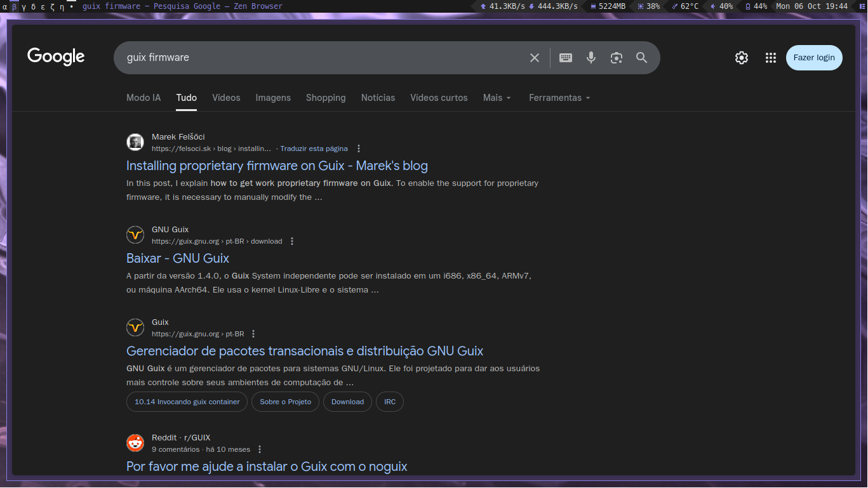Switch to the Imagens tab

pyautogui.click(x=273, y=98)
